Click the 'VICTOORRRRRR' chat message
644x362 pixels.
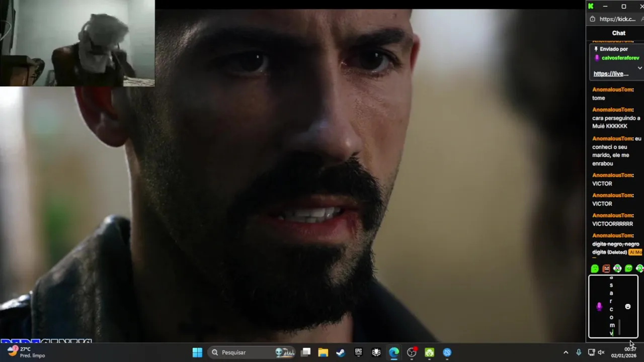click(612, 224)
